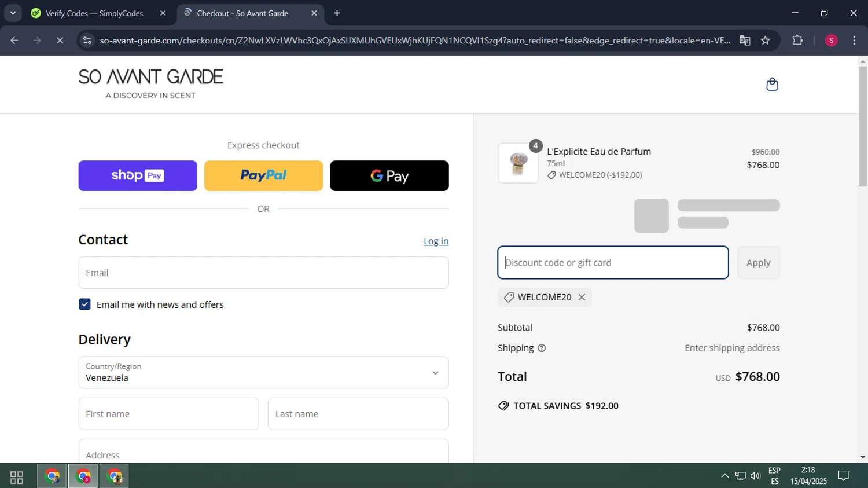Click the browser back arrow
Screen dimensions: 868x488
click(14, 41)
